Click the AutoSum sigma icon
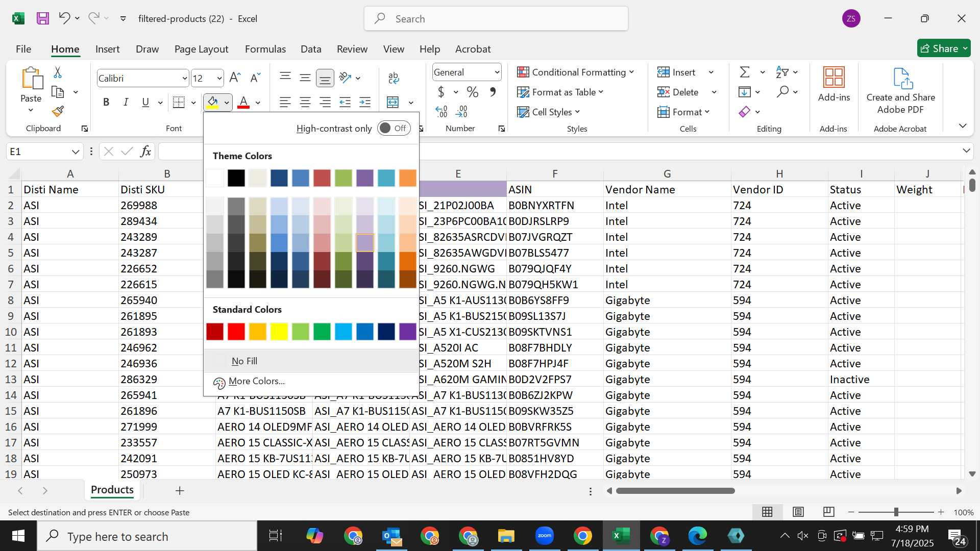Screen dimensions: 980x551 (745, 72)
